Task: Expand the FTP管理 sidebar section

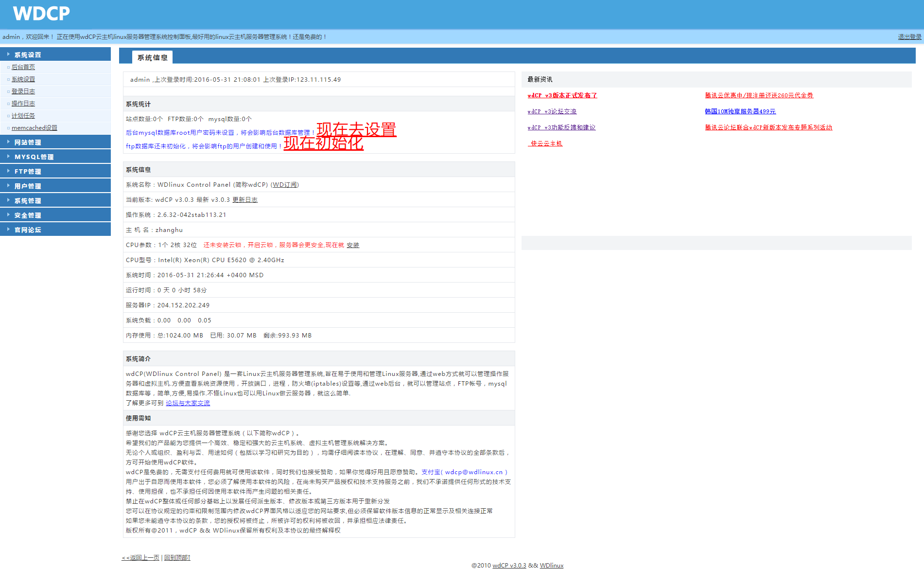Action: [28, 172]
